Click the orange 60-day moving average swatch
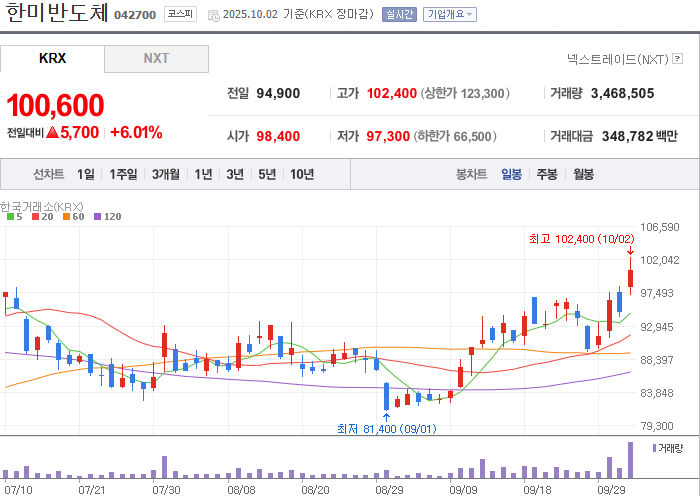The width and height of the screenshot is (700, 496). click(67, 217)
